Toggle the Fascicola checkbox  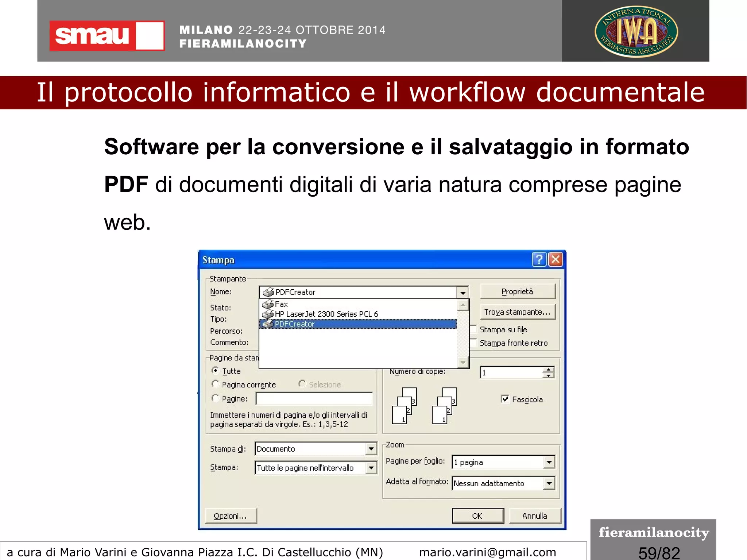click(505, 399)
